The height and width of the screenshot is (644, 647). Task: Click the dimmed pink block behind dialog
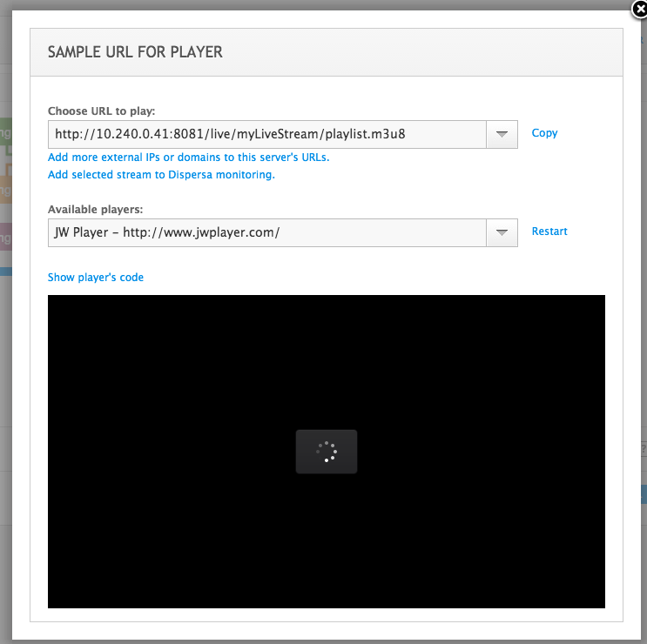(x=5, y=236)
